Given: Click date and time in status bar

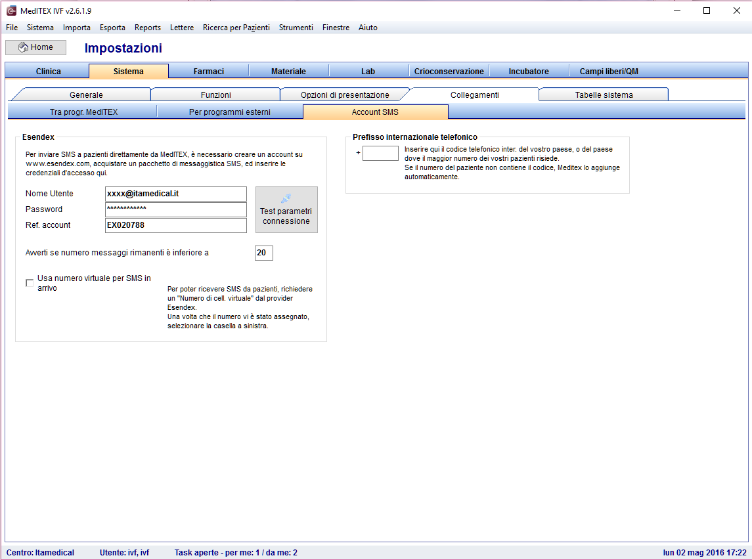Looking at the screenshot, I should [705, 552].
